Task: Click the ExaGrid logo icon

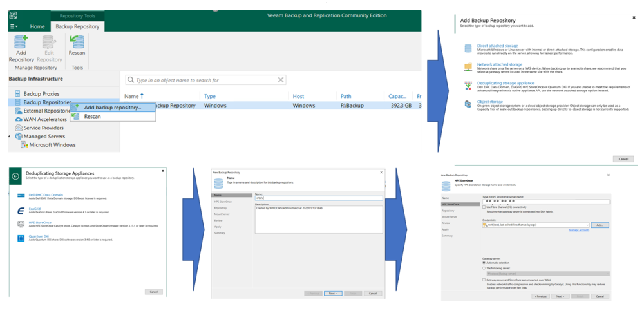Action: point(21,211)
